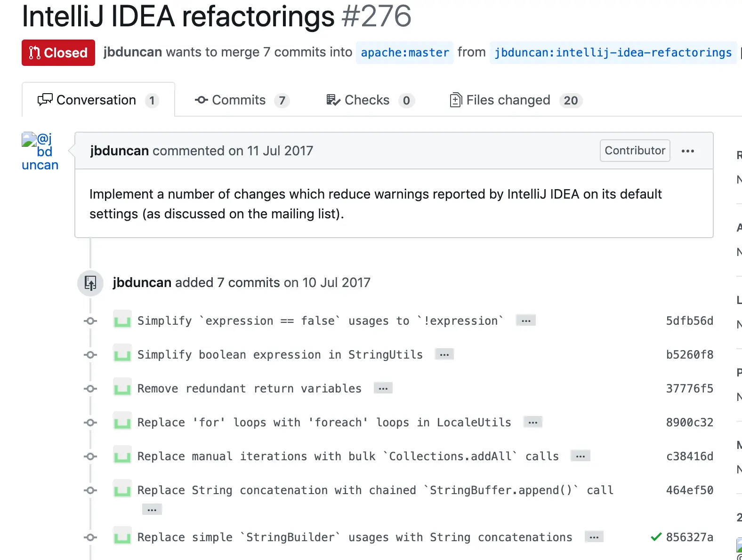Image resolution: width=742 pixels, height=560 pixels.
Task: Click avatar beside 'Replace simple StringBuilder' commit
Action: point(122,537)
